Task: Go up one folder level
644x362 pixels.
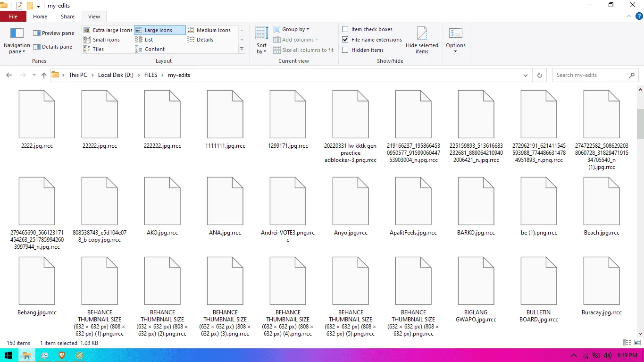Action: (44, 75)
